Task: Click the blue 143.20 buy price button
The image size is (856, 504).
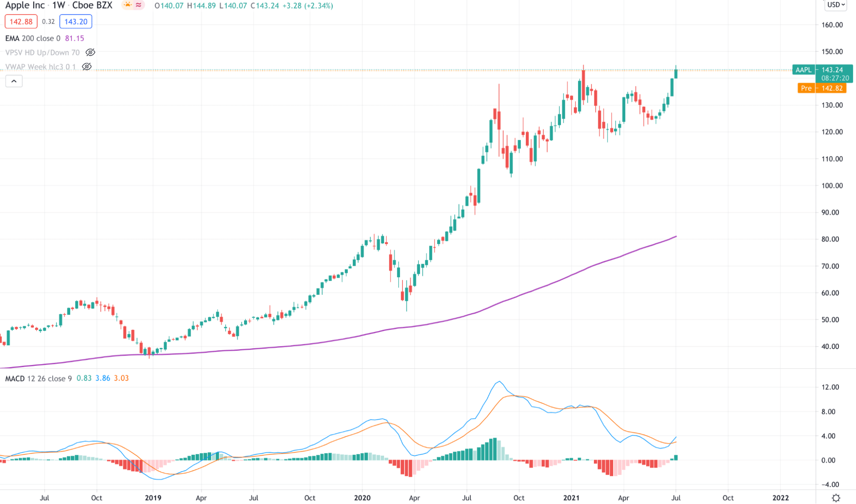Action: 76,22
